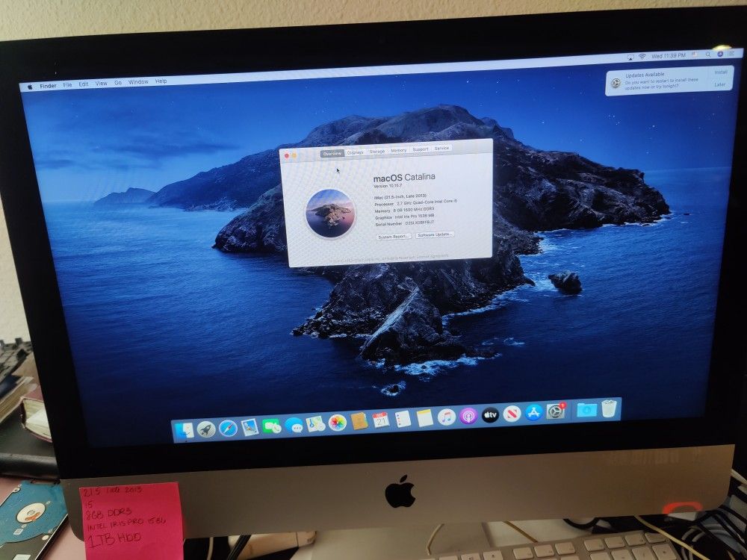Image resolution: width=747 pixels, height=560 pixels.
Task: Expand the Downloads folder stack in dock
Action: click(586, 409)
